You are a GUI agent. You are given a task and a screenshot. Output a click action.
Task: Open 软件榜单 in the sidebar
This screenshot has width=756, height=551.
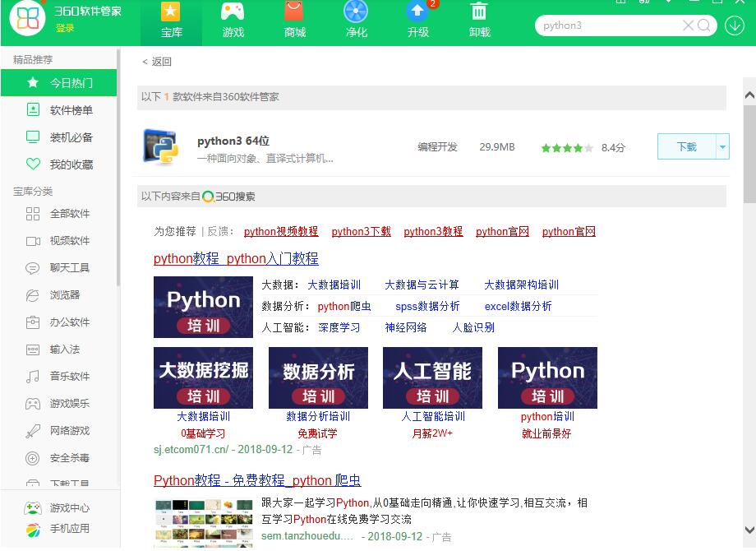[59, 110]
